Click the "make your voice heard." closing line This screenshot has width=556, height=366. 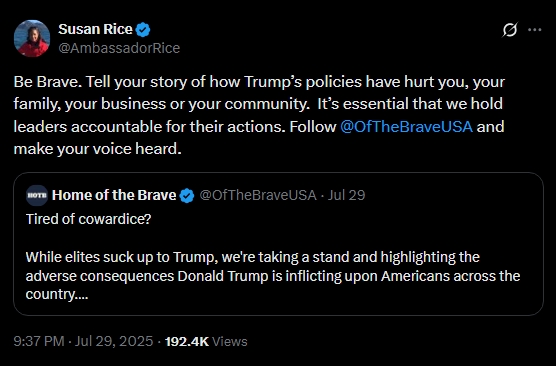point(98,149)
